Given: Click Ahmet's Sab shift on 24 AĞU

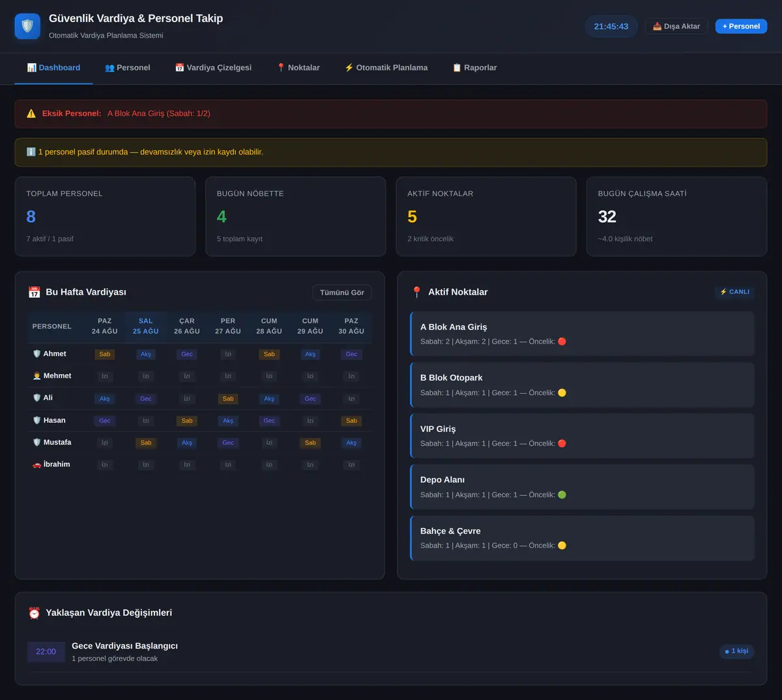Looking at the screenshot, I should (105, 355).
